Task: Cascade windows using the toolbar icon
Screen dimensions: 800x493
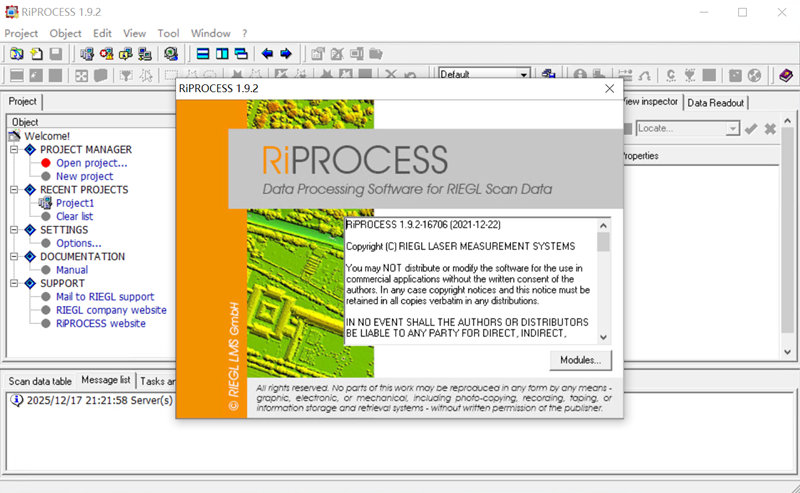Action: 241,54
